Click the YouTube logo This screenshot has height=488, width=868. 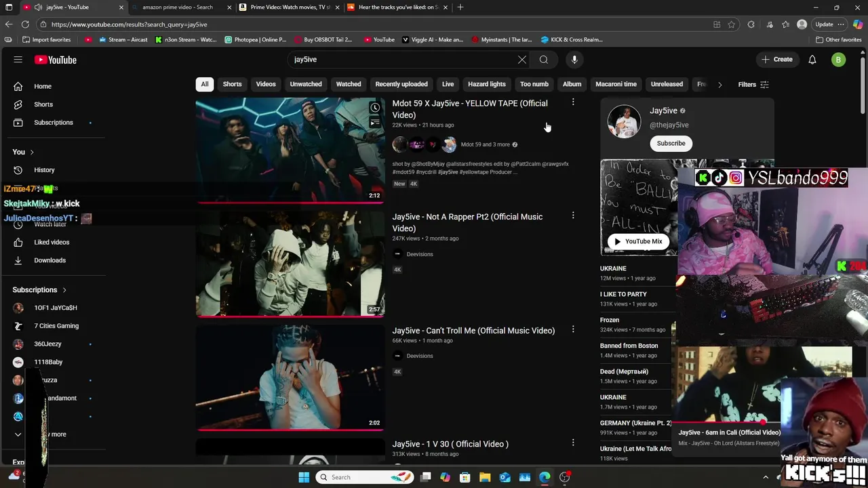(x=56, y=60)
